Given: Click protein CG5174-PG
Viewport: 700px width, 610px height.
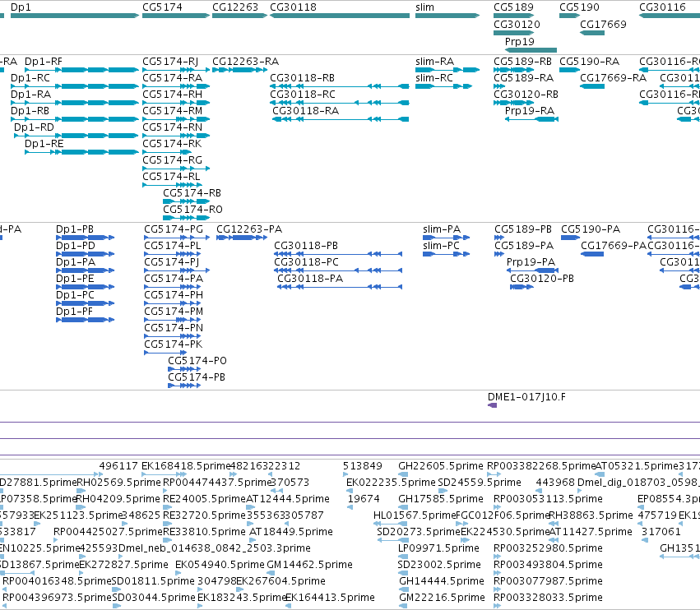Looking at the screenshot, I should 174,229.
